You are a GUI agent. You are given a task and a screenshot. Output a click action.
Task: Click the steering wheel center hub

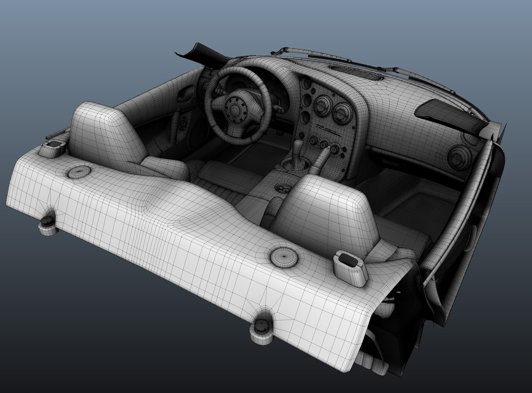236,109
